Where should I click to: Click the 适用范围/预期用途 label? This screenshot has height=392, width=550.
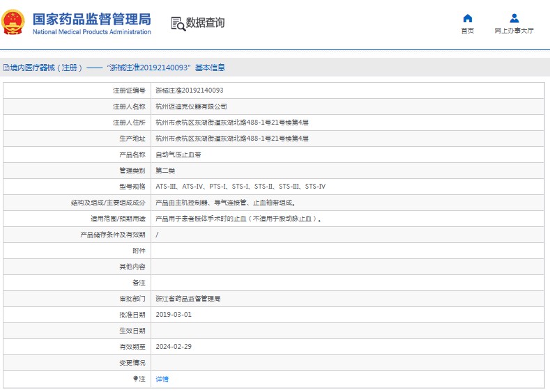(x=118, y=219)
